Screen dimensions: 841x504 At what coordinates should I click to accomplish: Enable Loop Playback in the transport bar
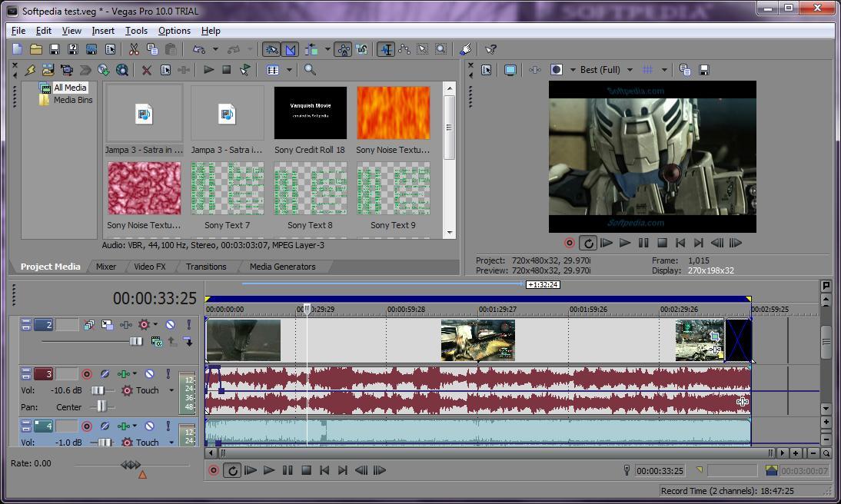232,470
